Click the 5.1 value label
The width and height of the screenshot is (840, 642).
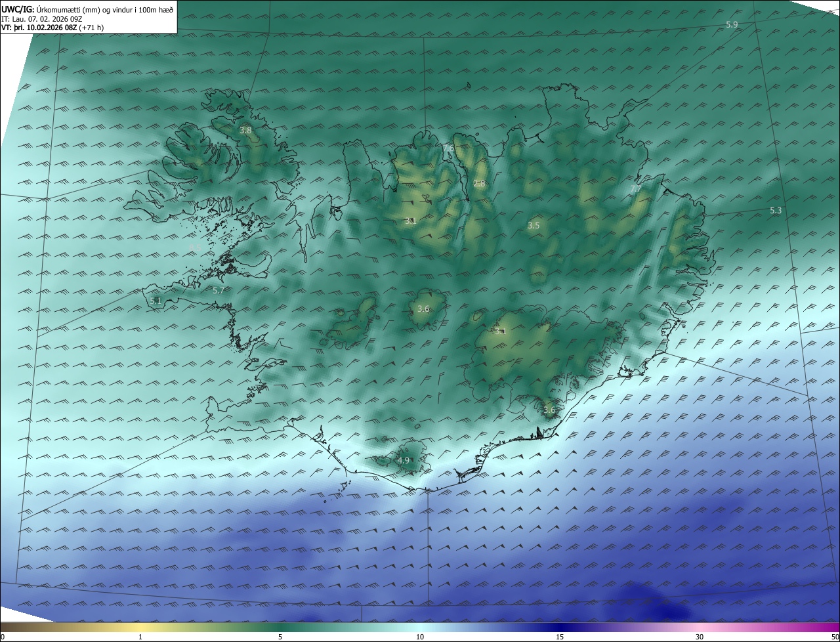156,301
